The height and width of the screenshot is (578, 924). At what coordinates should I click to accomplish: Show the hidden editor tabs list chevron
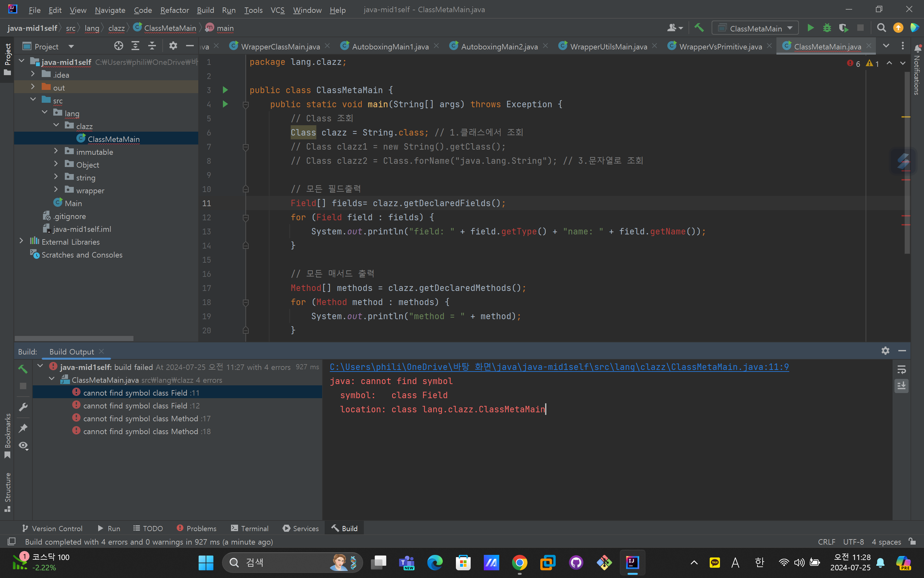click(x=886, y=46)
